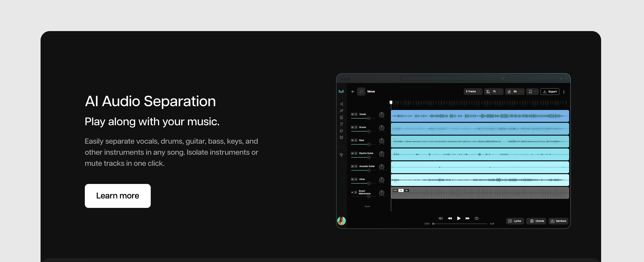The height and width of the screenshot is (262, 644).
Task: Solo the Drums track
Action: pos(356,127)
